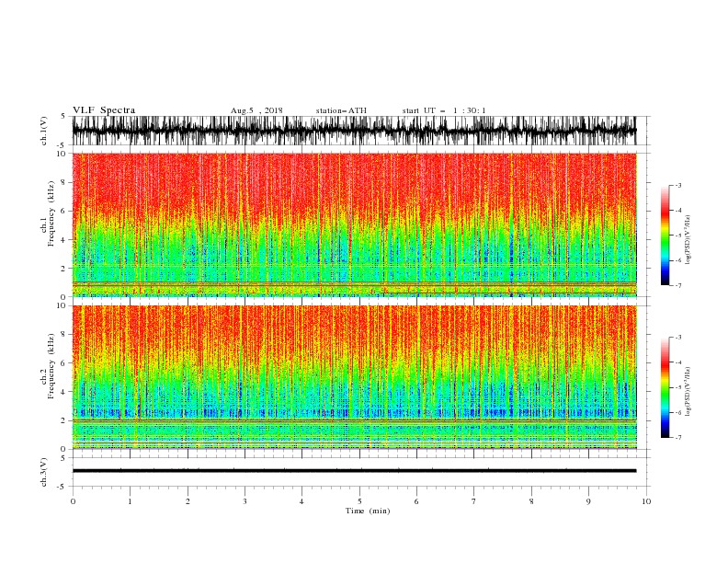Screen dimensions: 728x563
Task: Click the '10' kHz tick on ch.1 spectrogram
Action: pyautogui.click(x=62, y=154)
